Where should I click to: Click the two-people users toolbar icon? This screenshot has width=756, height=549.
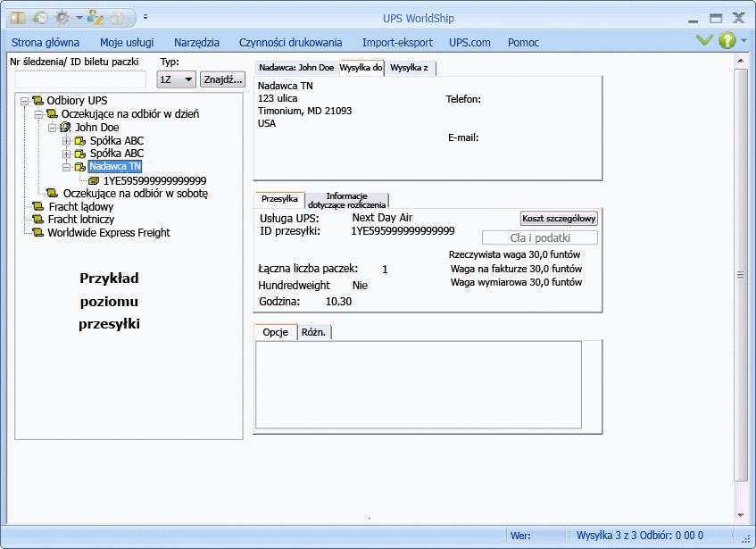click(x=96, y=18)
